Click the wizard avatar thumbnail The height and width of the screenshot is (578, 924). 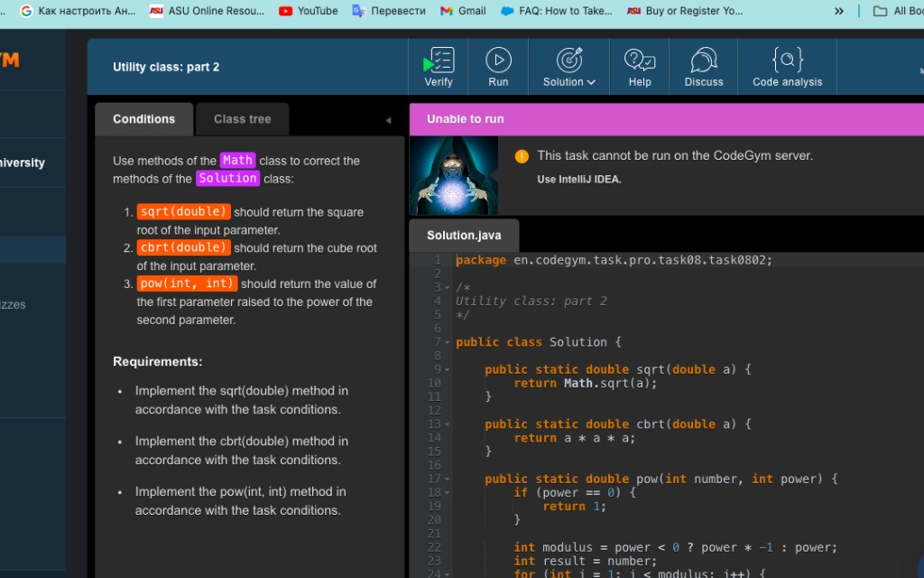(454, 176)
